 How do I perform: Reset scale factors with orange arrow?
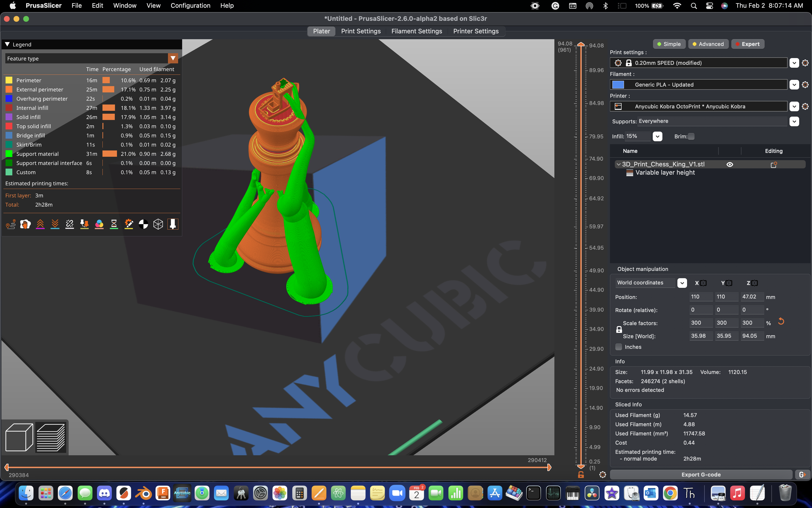pyautogui.click(x=781, y=321)
